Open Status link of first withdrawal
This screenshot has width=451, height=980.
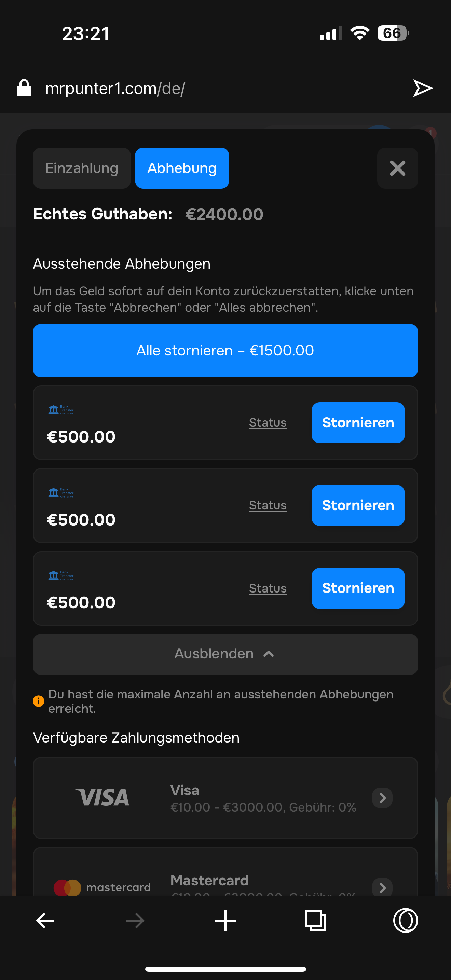pyautogui.click(x=268, y=423)
